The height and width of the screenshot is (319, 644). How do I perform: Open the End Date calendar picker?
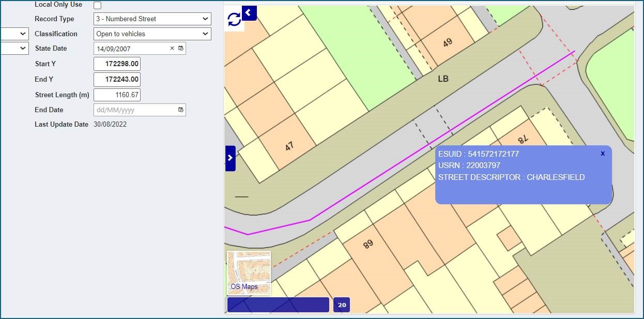(x=181, y=110)
